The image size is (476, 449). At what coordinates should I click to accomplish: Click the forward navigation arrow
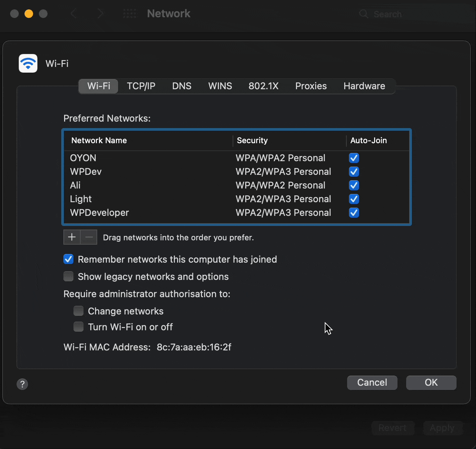100,13
